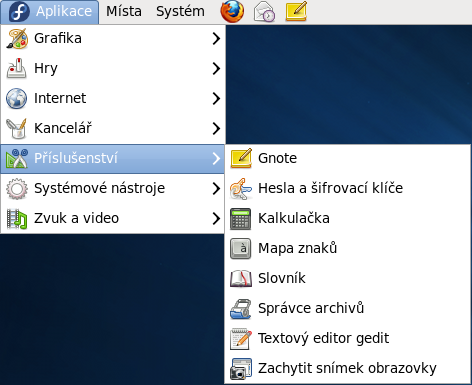The height and width of the screenshot is (385, 472).
Task: Click the Příslušenství accessories icon
Action: point(17,158)
